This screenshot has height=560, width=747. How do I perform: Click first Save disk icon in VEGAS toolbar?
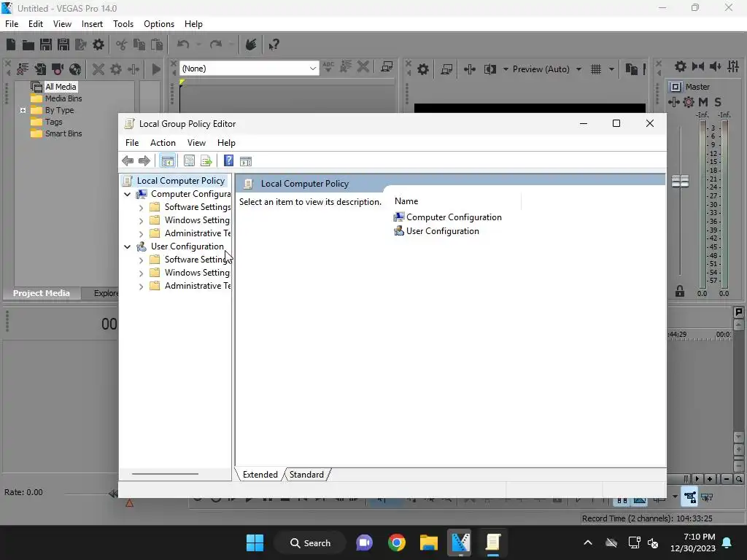click(x=46, y=44)
